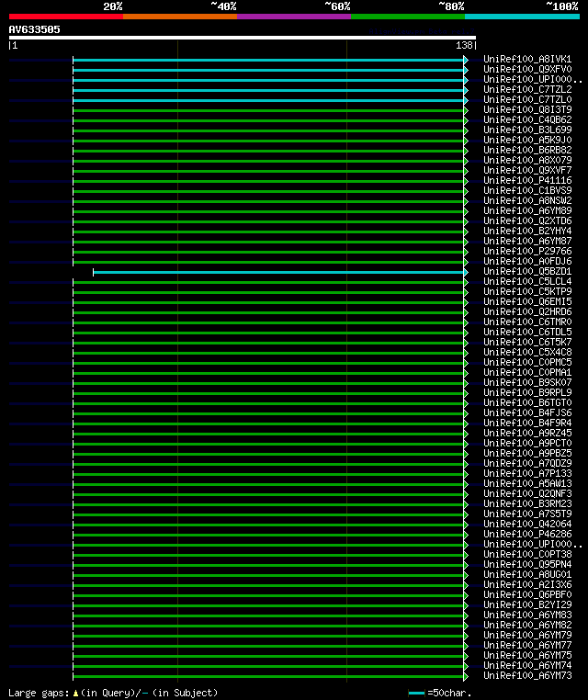
Task: Select hit label UniRef100_C6T5K7
Action: [x=527, y=342]
